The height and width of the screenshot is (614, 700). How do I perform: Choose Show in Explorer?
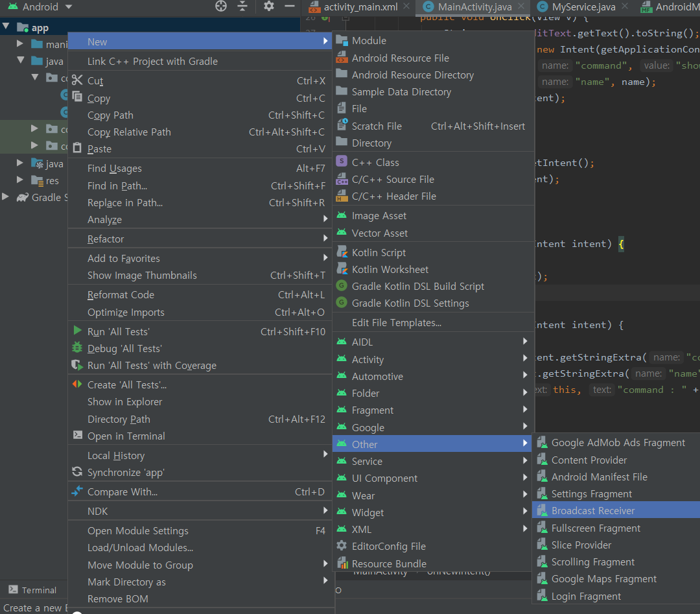[200, 401]
